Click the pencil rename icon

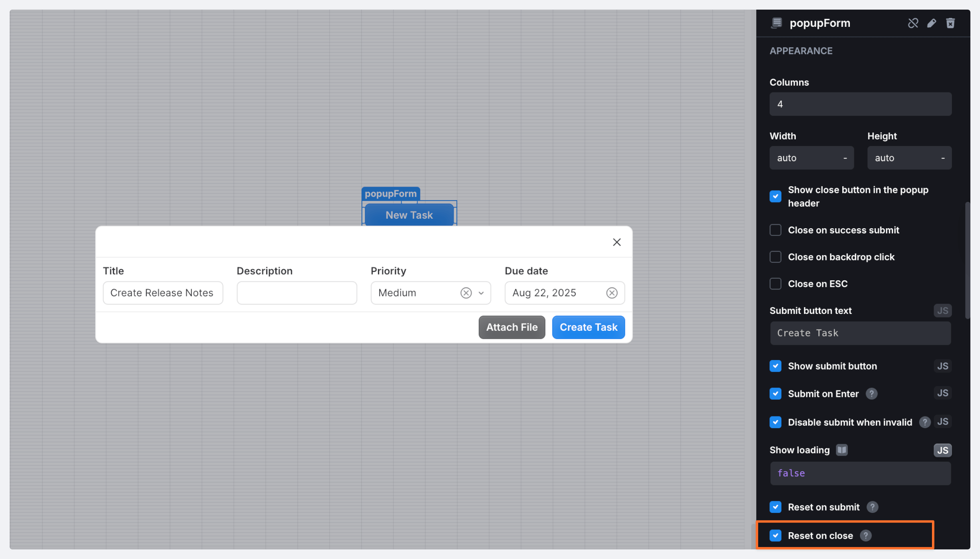click(932, 23)
